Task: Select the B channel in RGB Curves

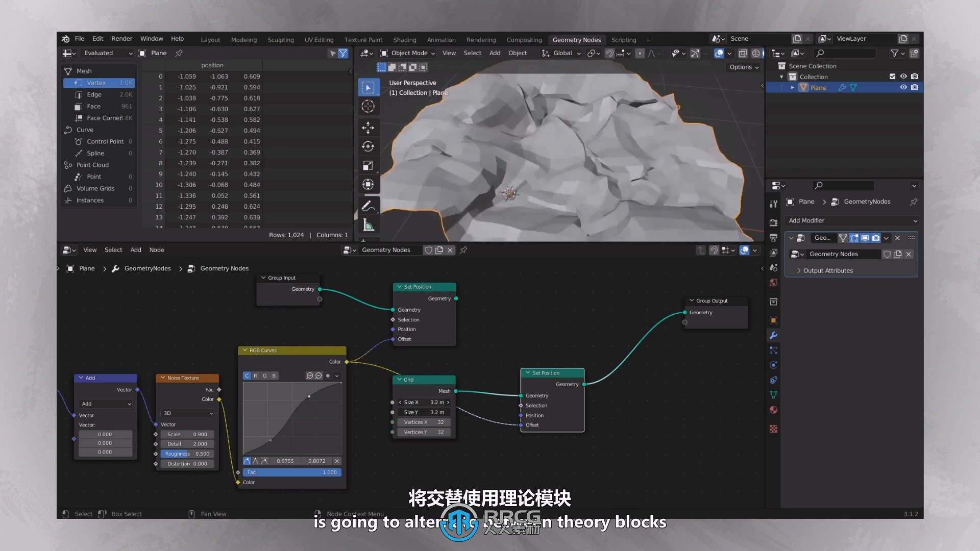Action: click(274, 375)
